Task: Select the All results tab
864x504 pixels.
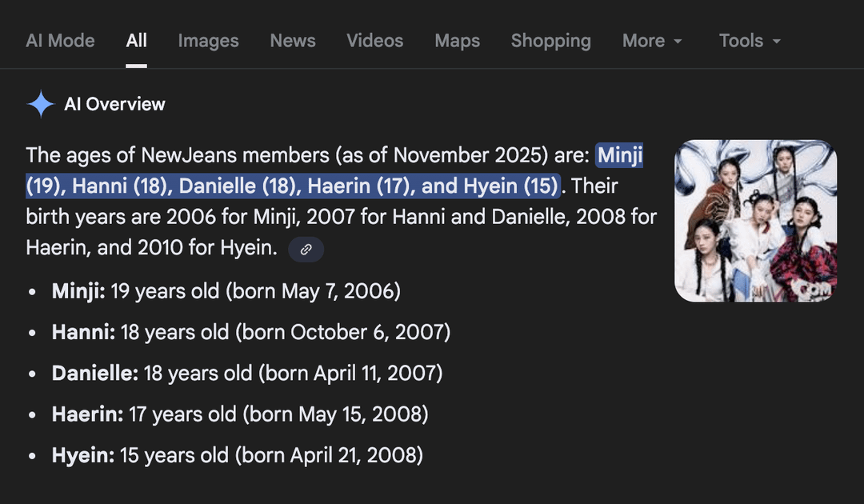Action: pos(137,41)
